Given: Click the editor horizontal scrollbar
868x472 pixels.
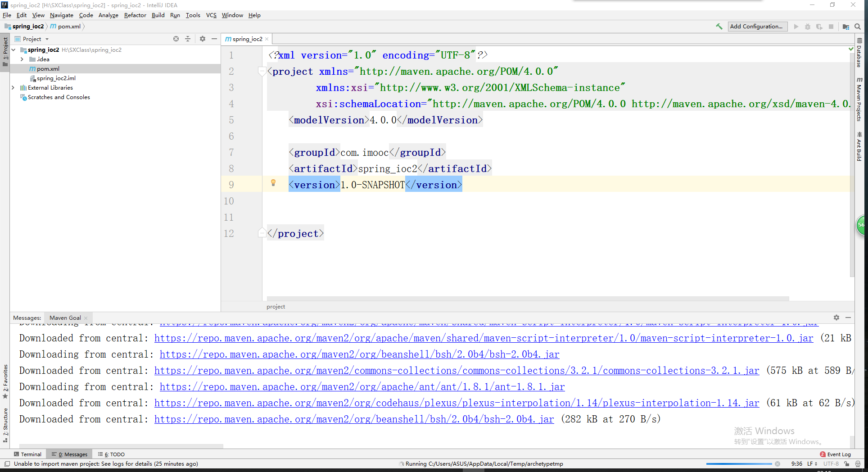Looking at the screenshot, I should click(528, 299).
